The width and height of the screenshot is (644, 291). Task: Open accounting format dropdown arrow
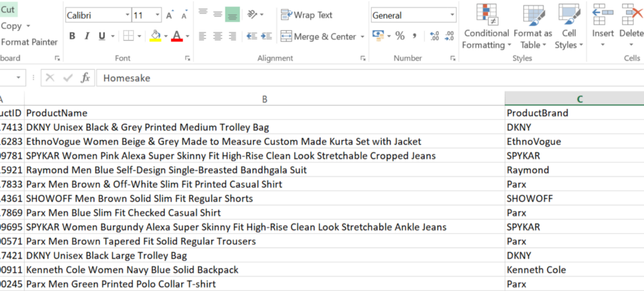388,36
